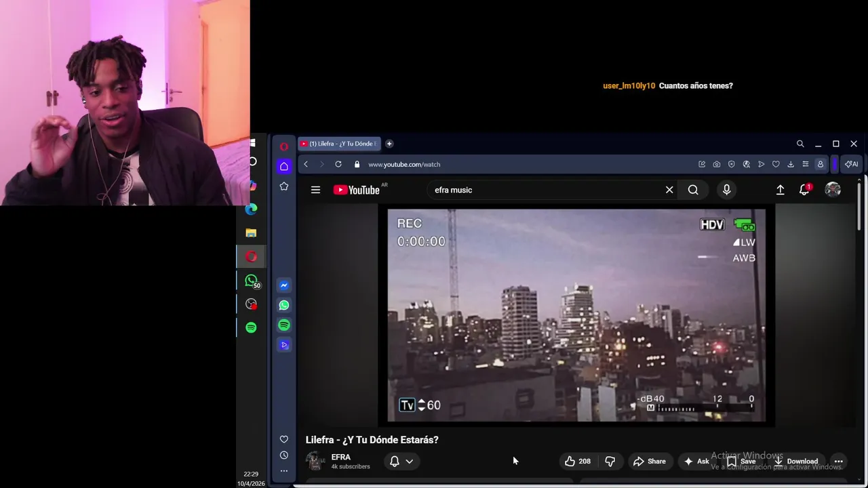Screen dimensions: 868x488
Task: Expand subscription notification bell dropdown
Action: 401,461
